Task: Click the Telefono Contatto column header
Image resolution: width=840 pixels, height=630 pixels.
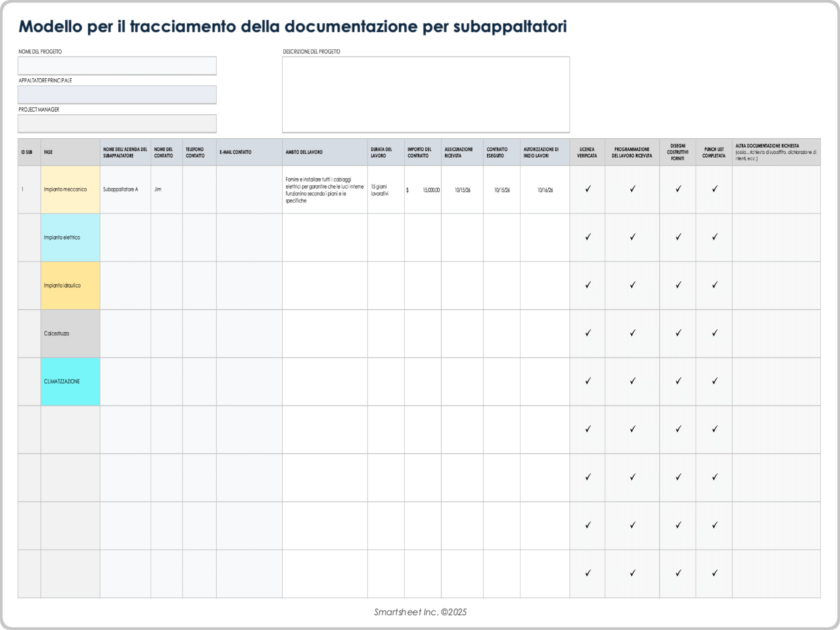Action: 199,152
